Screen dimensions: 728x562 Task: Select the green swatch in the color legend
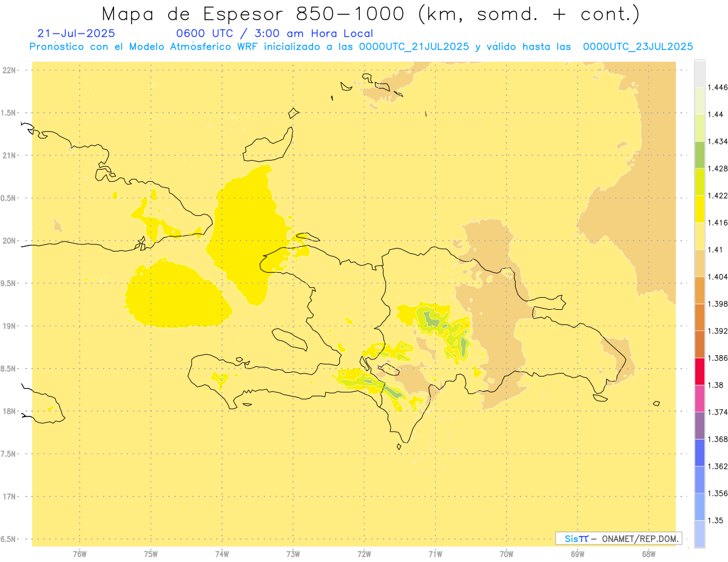[x=699, y=155]
